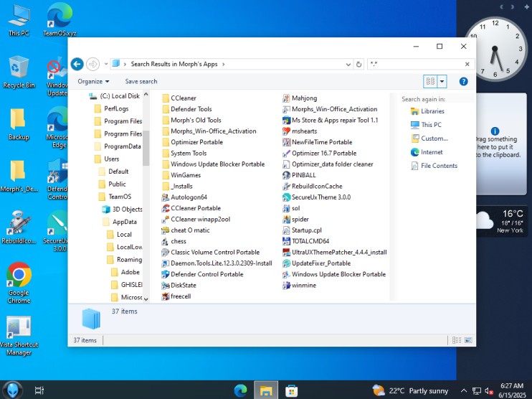This screenshot has height=399, width=532.
Task: Select CCleaner winapp2ool item
Action: coord(196,220)
